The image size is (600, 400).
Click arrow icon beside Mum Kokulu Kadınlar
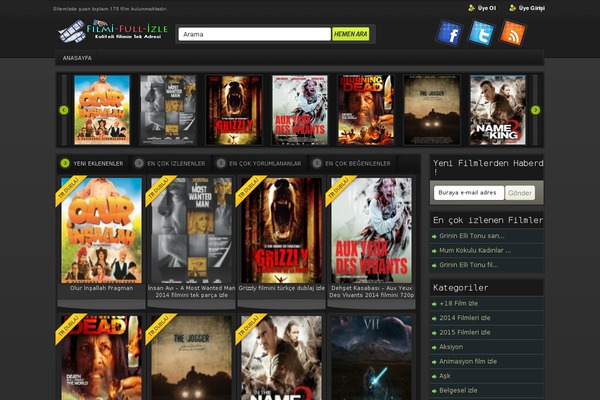434,251
